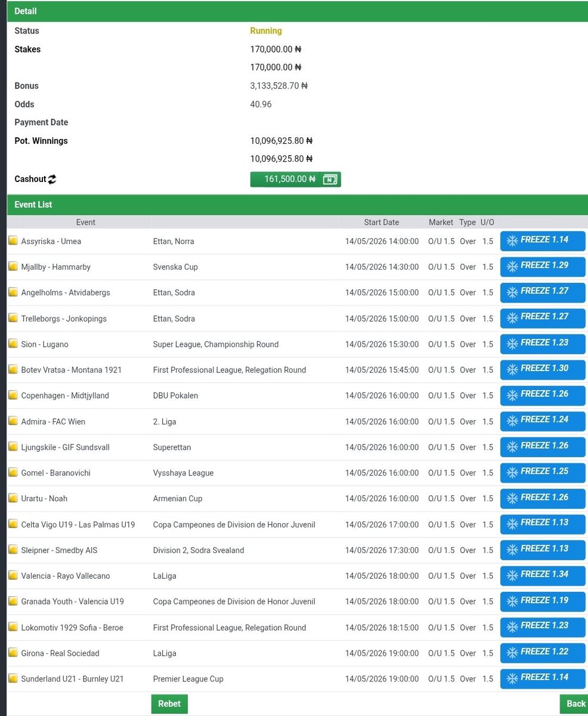Click the yellow status icon for Mjallby - Hammarby
Screen dimensions: 588x716
[13, 267]
